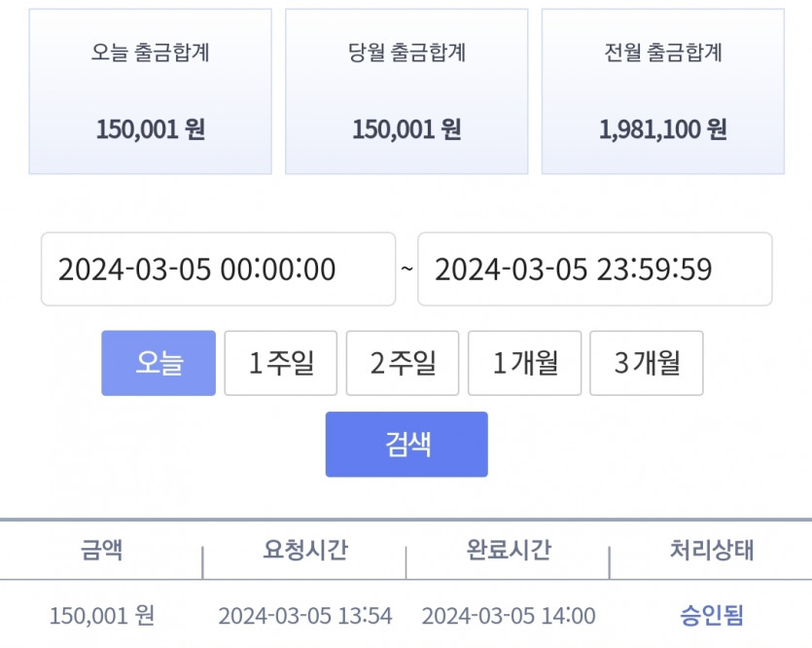Select the 오늘 period filter
The height and width of the screenshot is (648, 812).
click(x=159, y=363)
